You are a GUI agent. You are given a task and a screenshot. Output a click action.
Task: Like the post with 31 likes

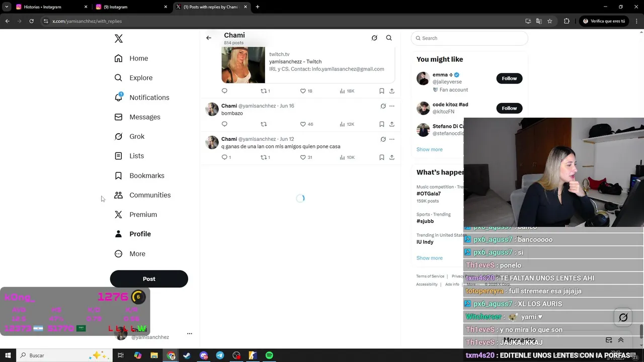point(306,157)
